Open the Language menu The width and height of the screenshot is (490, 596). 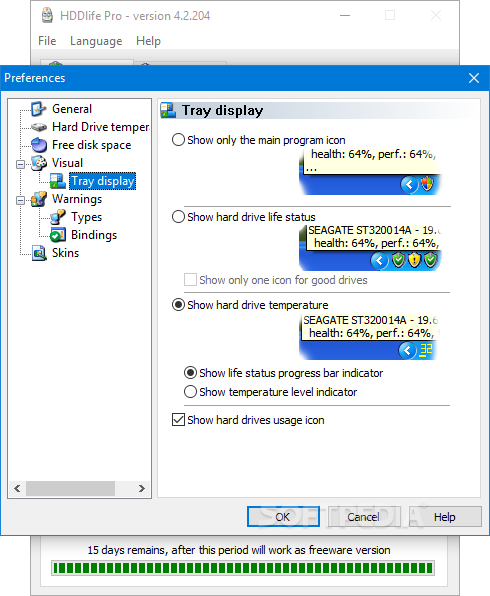[96, 41]
